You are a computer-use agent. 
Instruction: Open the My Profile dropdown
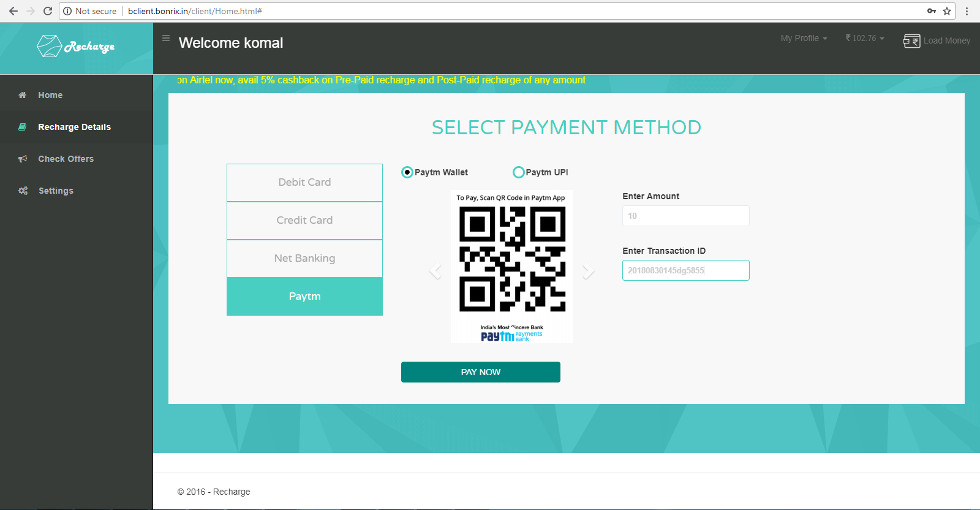click(804, 38)
